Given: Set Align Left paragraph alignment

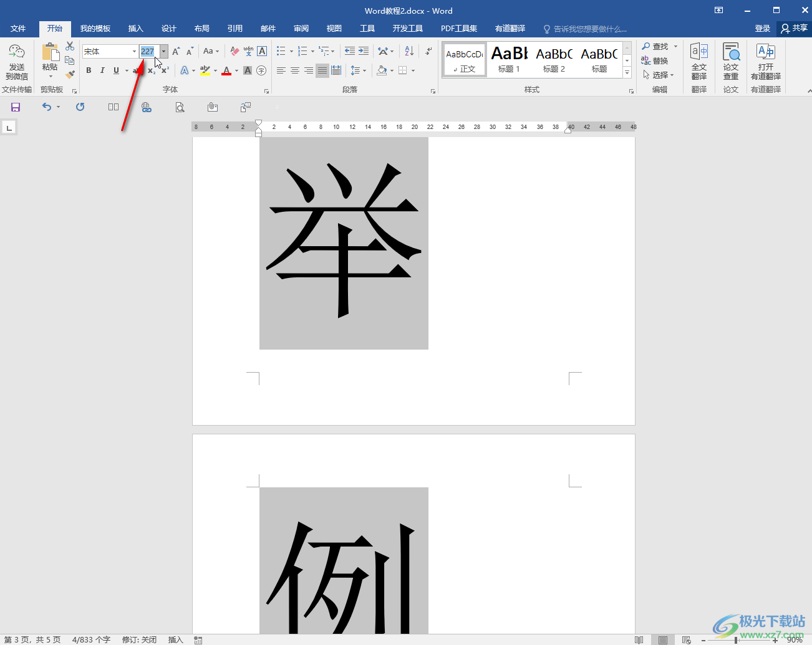Looking at the screenshot, I should pos(281,70).
